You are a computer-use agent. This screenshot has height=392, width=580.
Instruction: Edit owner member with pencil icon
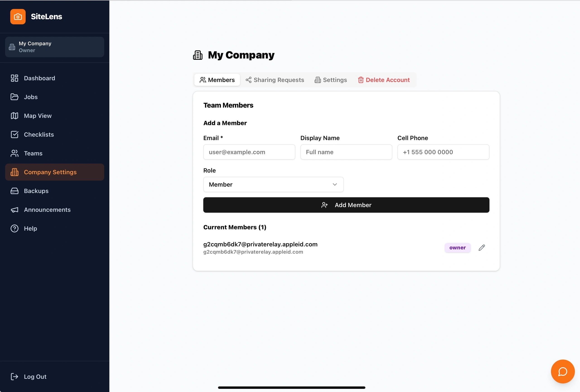pyautogui.click(x=482, y=248)
